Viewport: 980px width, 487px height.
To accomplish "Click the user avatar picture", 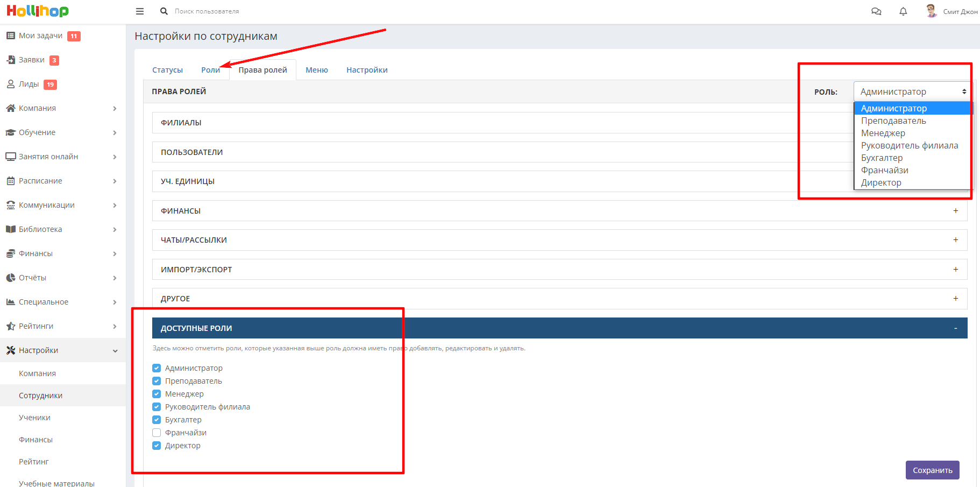I will [x=932, y=11].
